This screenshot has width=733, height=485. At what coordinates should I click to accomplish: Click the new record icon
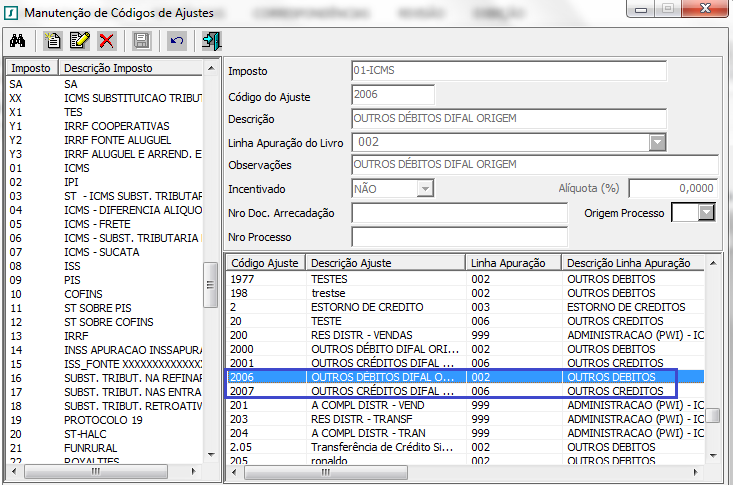click(53, 41)
